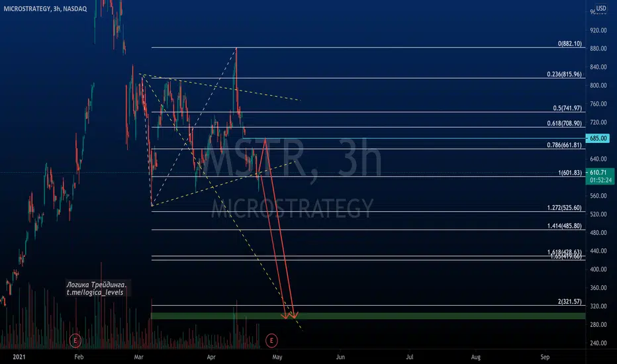
Task: Click the Jun label on time axis
Action: (340, 357)
